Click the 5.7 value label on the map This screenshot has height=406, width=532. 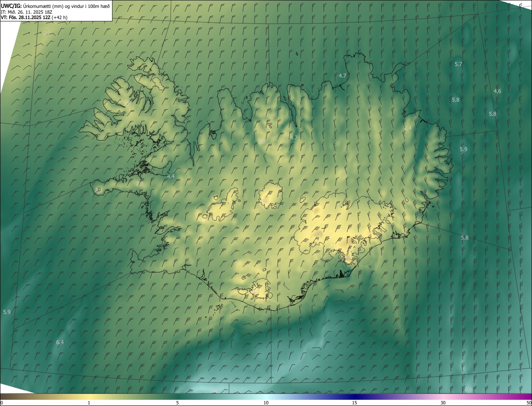click(458, 64)
